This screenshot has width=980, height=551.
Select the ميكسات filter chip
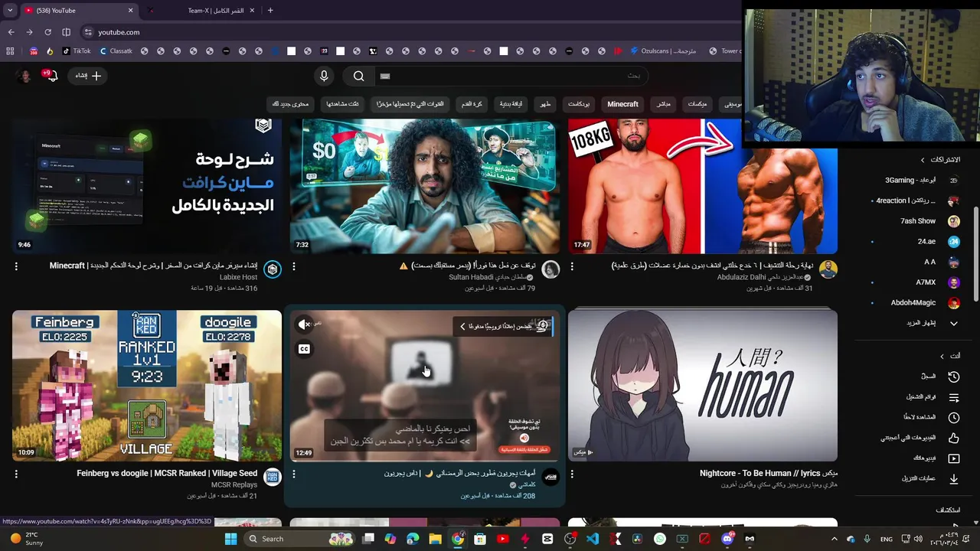click(697, 104)
